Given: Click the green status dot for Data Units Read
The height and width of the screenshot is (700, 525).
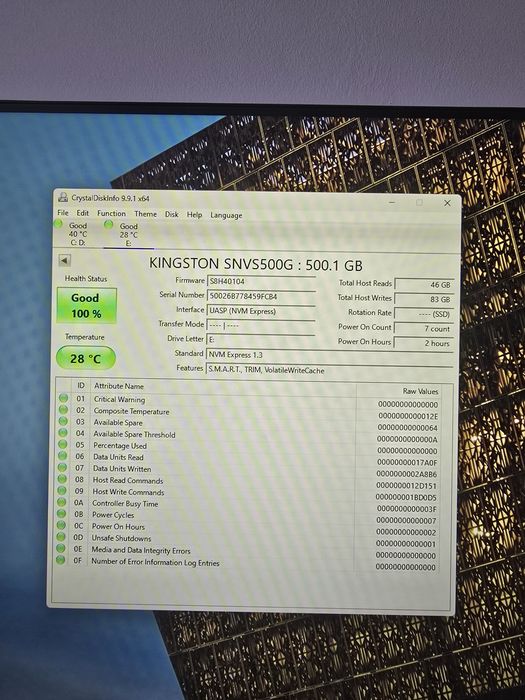Looking at the screenshot, I should [x=62, y=456].
